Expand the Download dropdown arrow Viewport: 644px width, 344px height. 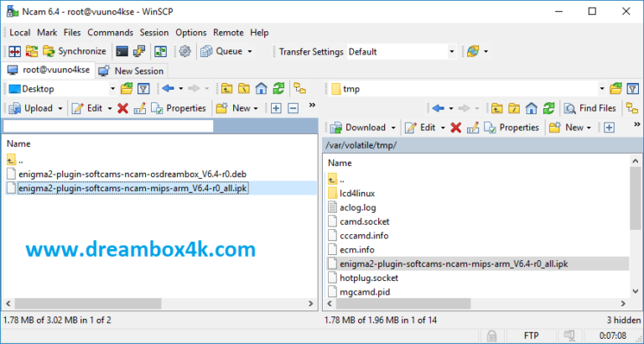393,128
